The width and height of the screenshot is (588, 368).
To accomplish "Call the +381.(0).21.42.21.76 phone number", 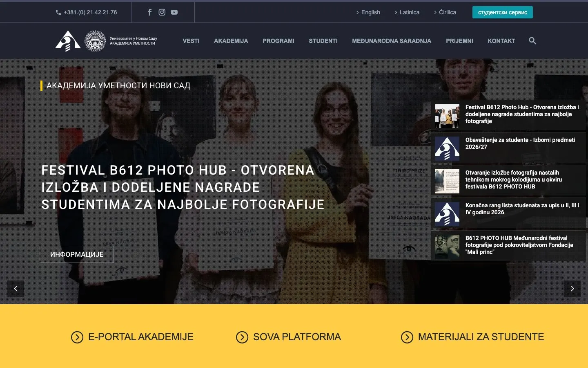I will [x=90, y=12].
